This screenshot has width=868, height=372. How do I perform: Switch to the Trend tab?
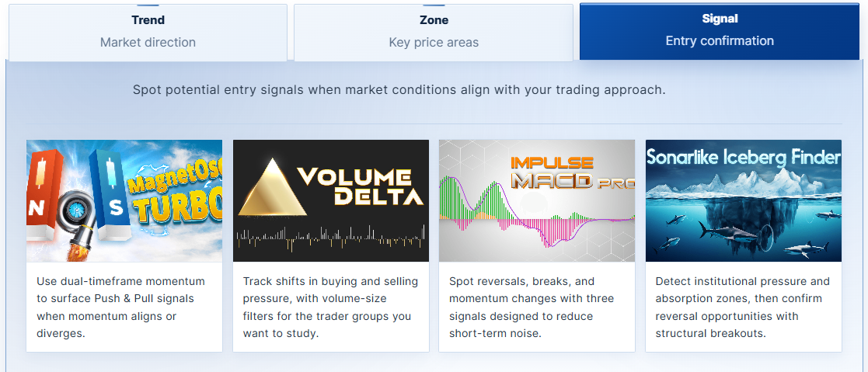tap(148, 32)
